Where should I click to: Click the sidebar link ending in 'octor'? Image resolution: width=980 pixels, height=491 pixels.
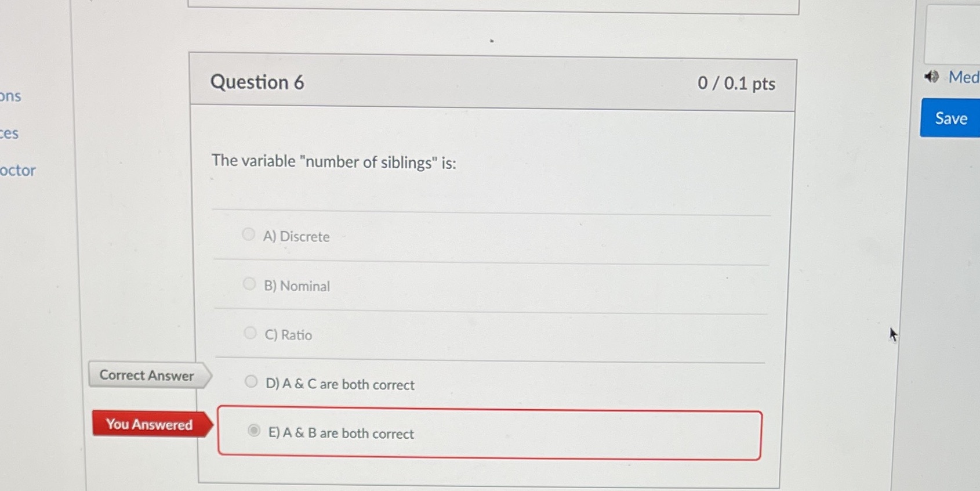click(x=16, y=170)
